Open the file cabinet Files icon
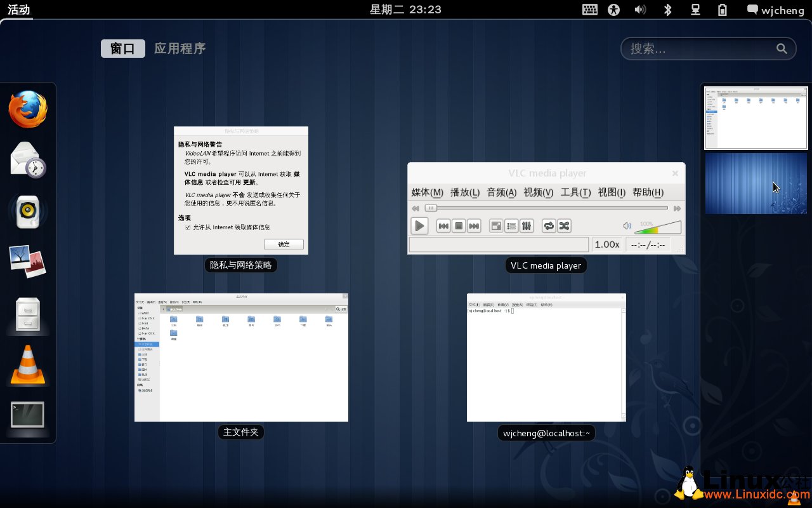812x508 pixels. point(28,314)
